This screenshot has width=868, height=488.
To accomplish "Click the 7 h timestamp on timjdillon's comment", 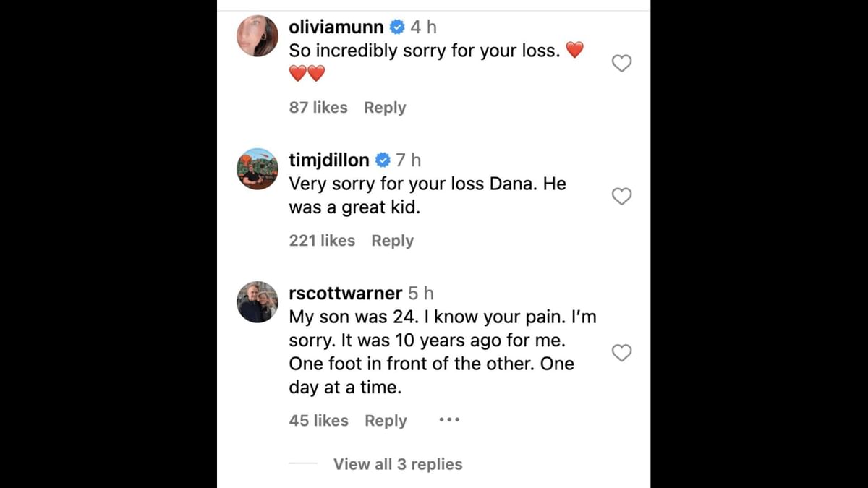I will click(408, 160).
